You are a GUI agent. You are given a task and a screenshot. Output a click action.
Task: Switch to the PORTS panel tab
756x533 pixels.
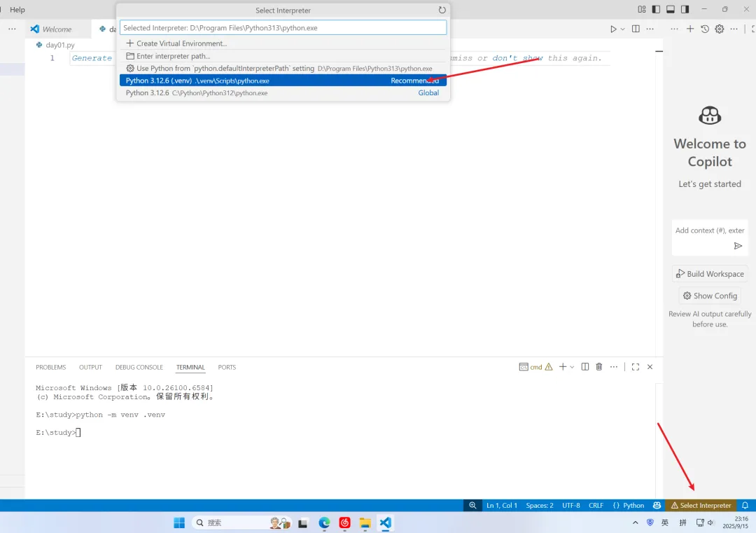click(227, 367)
